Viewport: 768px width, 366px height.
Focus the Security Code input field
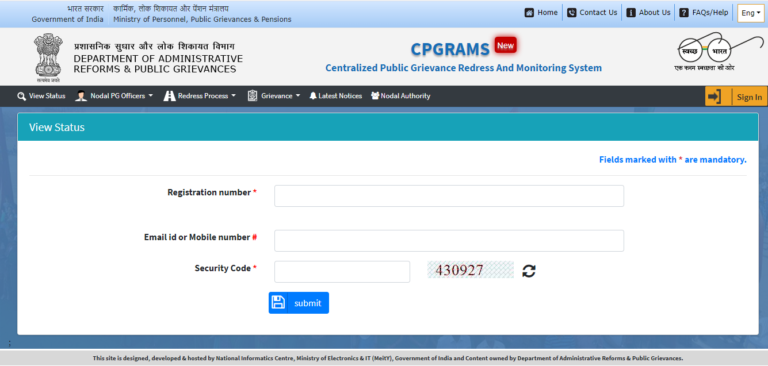[x=342, y=272]
